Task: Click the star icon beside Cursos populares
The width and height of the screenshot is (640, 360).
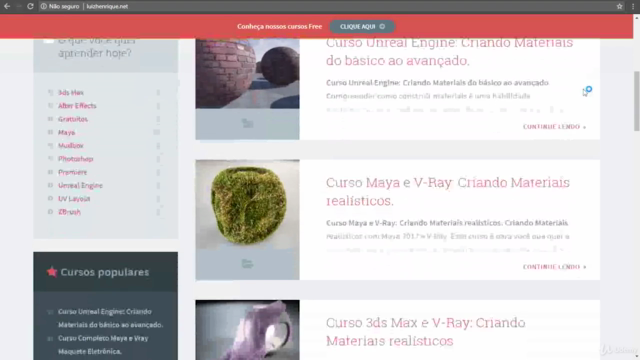Action: pyautogui.click(x=52, y=271)
